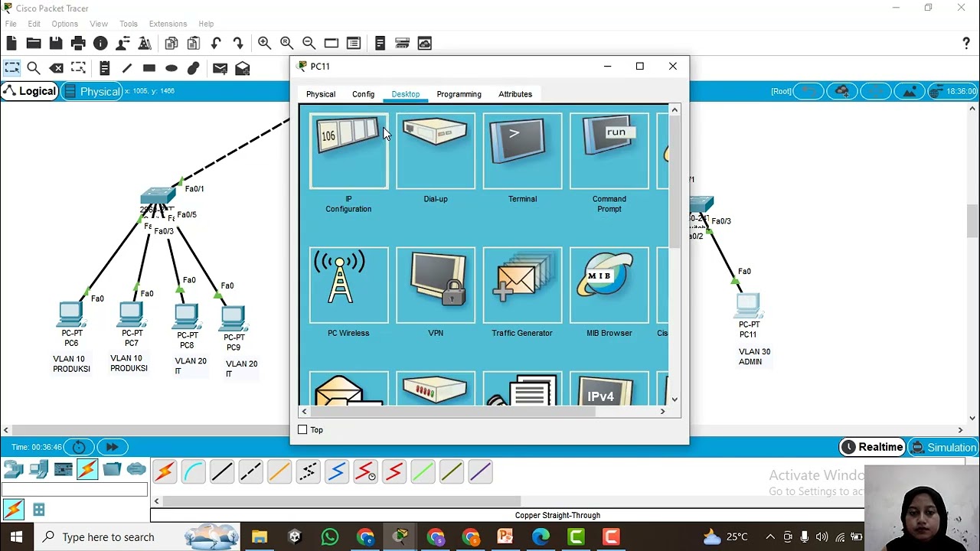Open the Config tab of PC11
The width and height of the screenshot is (980, 551).
pos(363,94)
